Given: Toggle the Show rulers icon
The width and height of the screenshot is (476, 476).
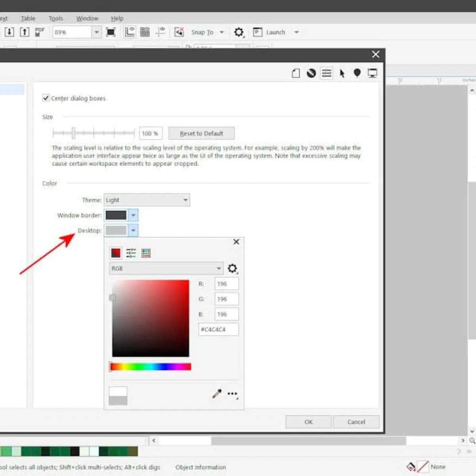Looking at the screenshot, I should pyautogui.click(x=129, y=32).
